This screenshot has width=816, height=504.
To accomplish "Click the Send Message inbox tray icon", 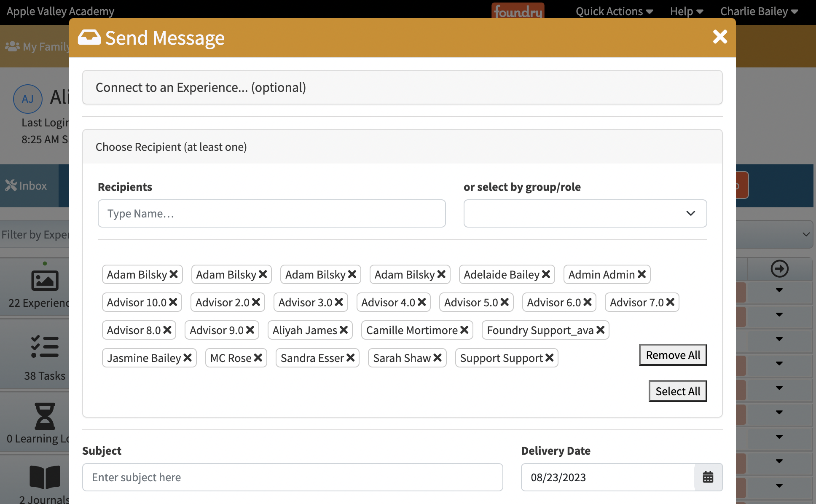I will point(89,38).
